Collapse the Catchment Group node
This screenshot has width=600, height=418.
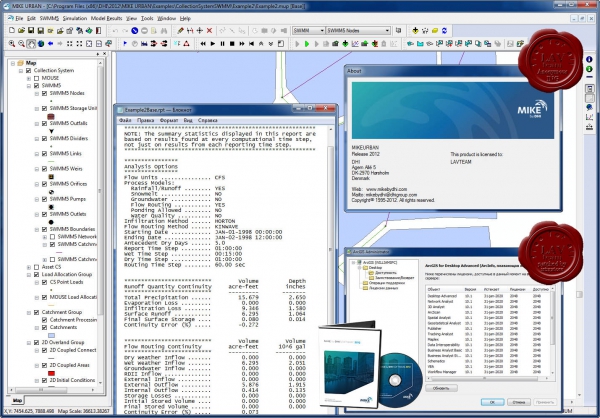29,313
